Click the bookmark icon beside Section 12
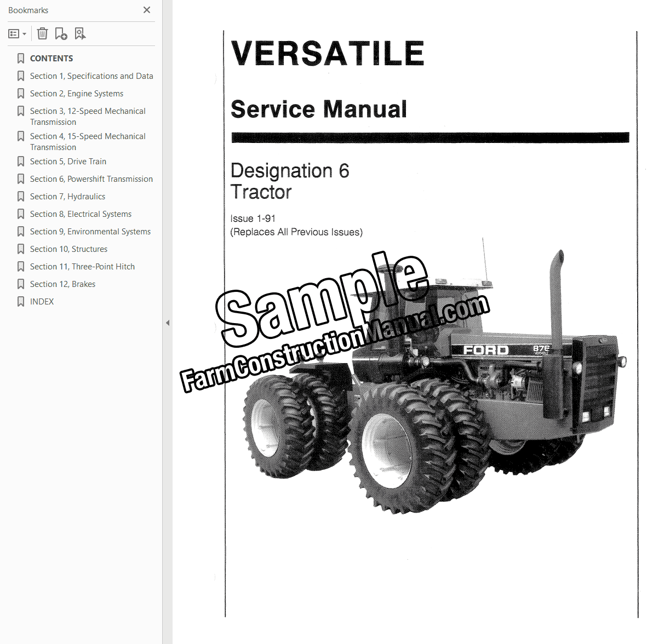The width and height of the screenshot is (670, 644). 21,284
